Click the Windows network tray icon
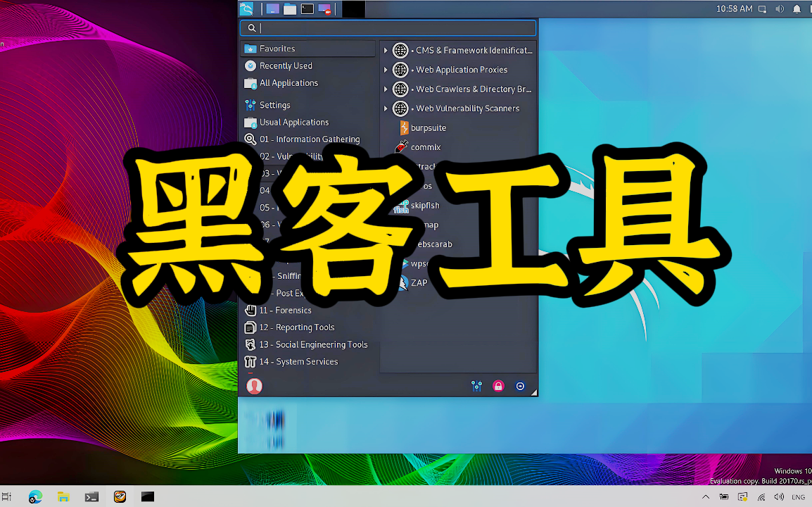812x507 pixels. click(761, 497)
